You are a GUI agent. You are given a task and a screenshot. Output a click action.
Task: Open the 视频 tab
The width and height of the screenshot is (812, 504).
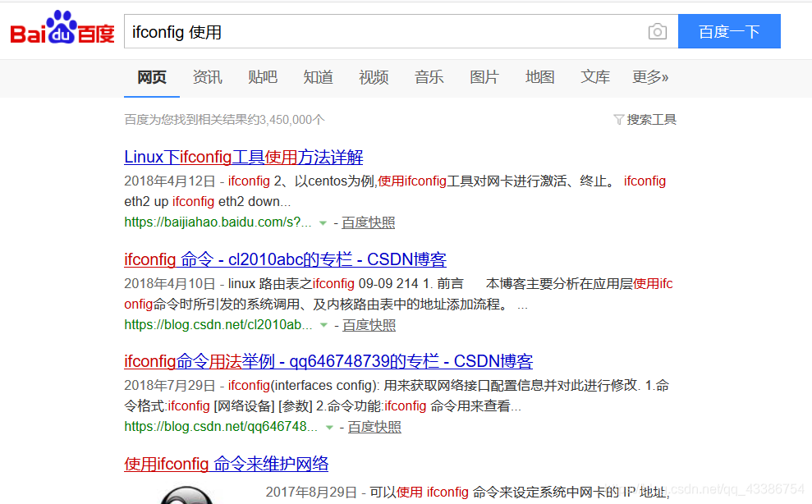(x=374, y=77)
